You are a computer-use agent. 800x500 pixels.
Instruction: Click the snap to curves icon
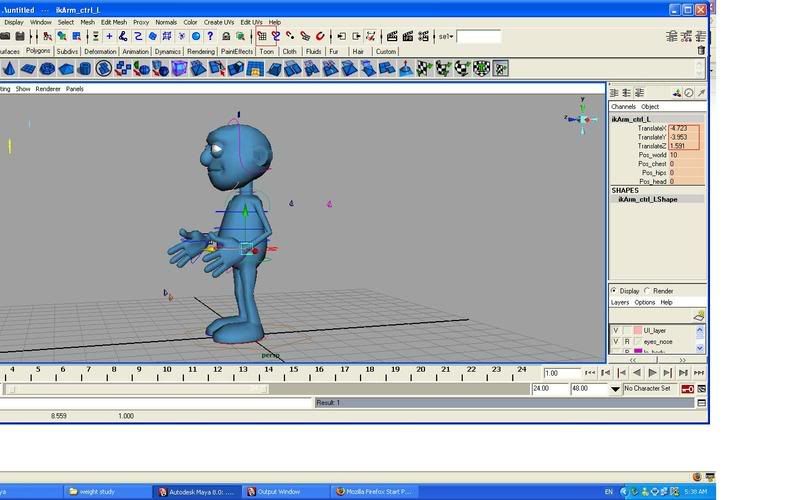276,37
